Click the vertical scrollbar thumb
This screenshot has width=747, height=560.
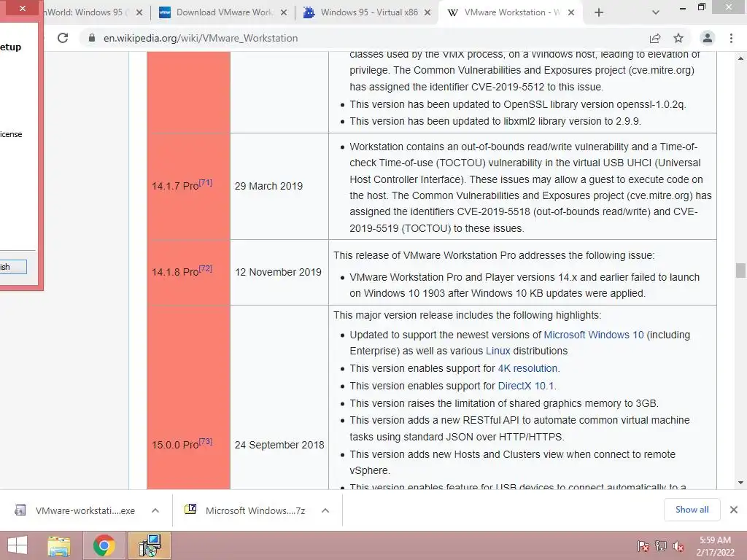[x=740, y=270]
